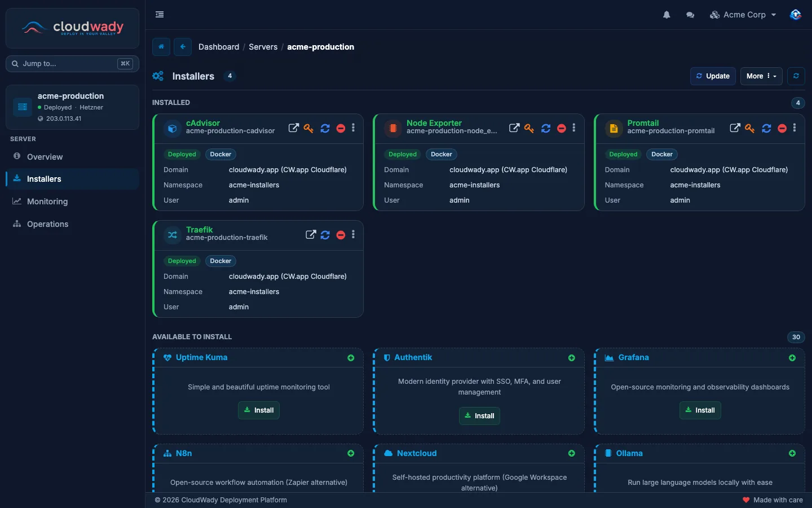
Task: Open Operations section in sidebar
Action: click(72, 224)
